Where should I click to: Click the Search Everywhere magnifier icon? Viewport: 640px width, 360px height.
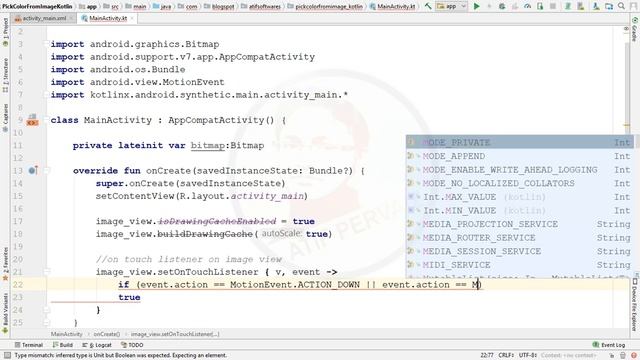621,6
